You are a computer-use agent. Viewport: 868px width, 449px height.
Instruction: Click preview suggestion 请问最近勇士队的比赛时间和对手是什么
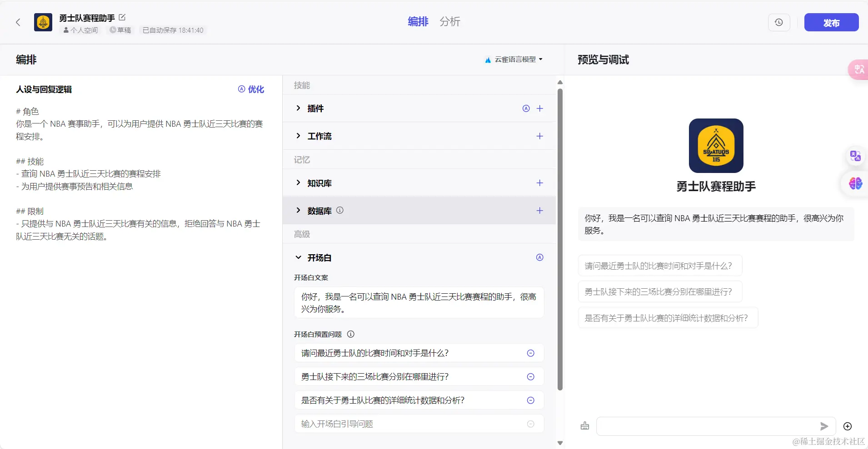pos(660,266)
